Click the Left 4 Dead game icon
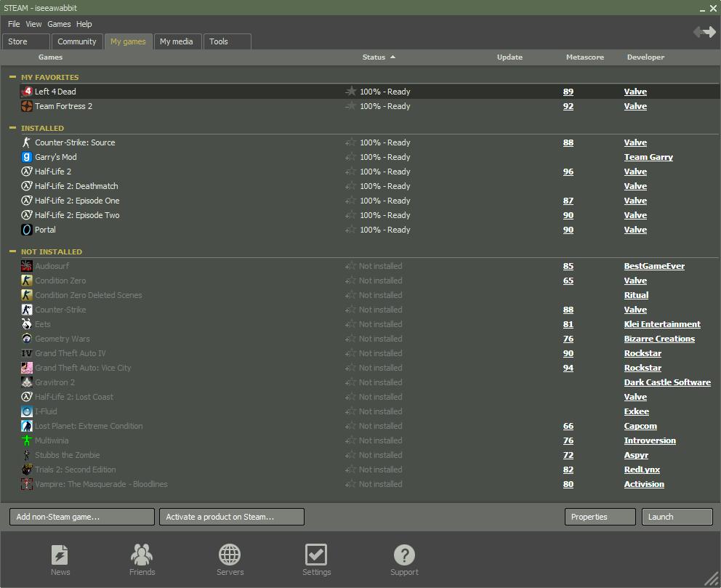This screenshot has height=588, width=721. (27, 92)
